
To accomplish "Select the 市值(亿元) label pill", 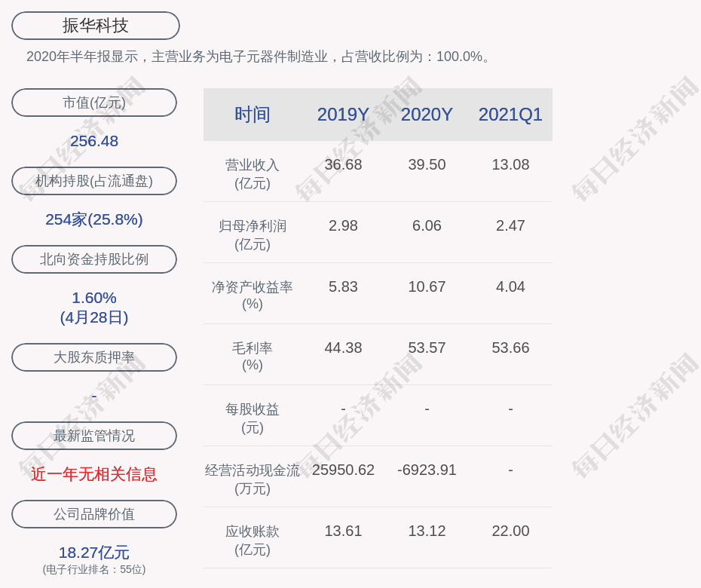I will [x=94, y=103].
